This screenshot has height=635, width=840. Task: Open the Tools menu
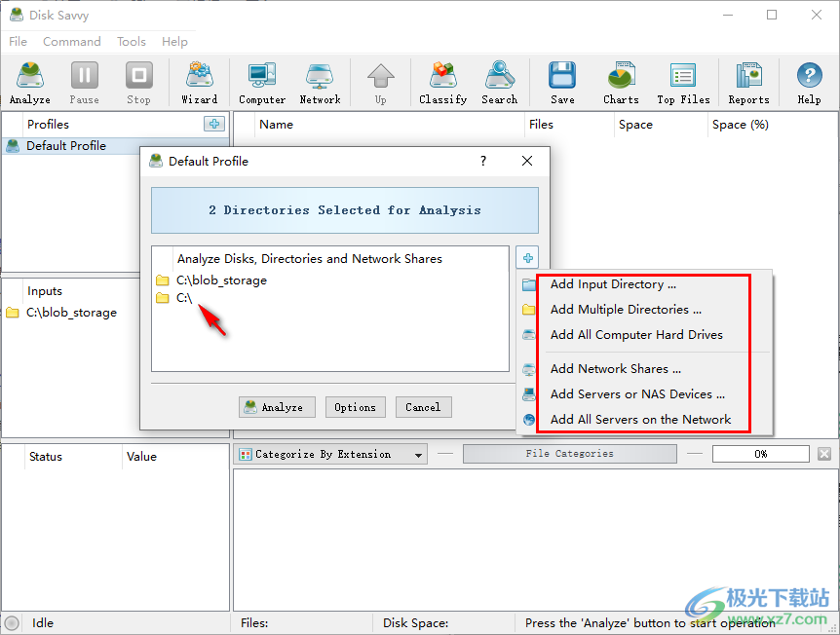[132, 41]
